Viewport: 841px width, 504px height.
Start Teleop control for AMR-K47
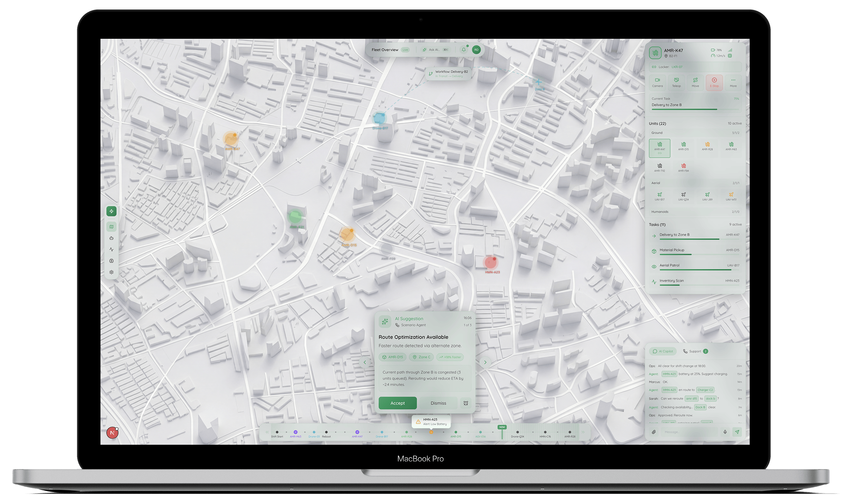pos(676,82)
